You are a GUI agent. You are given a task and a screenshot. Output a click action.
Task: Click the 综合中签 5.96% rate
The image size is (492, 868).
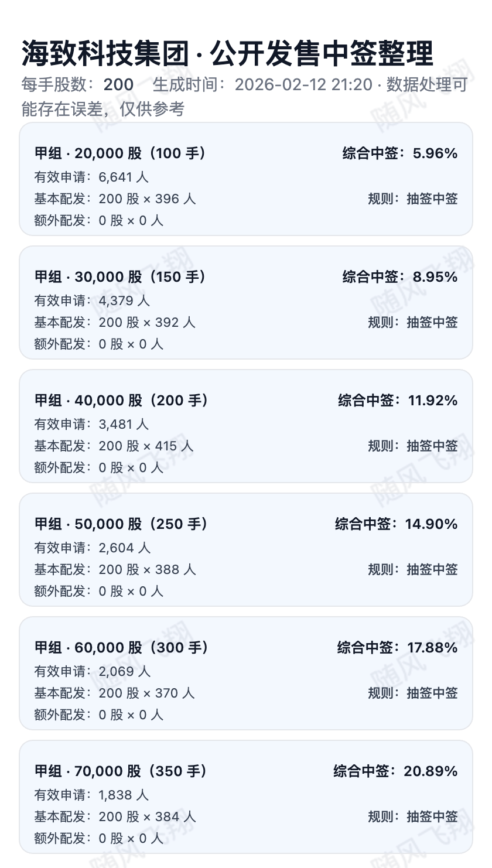point(399,153)
